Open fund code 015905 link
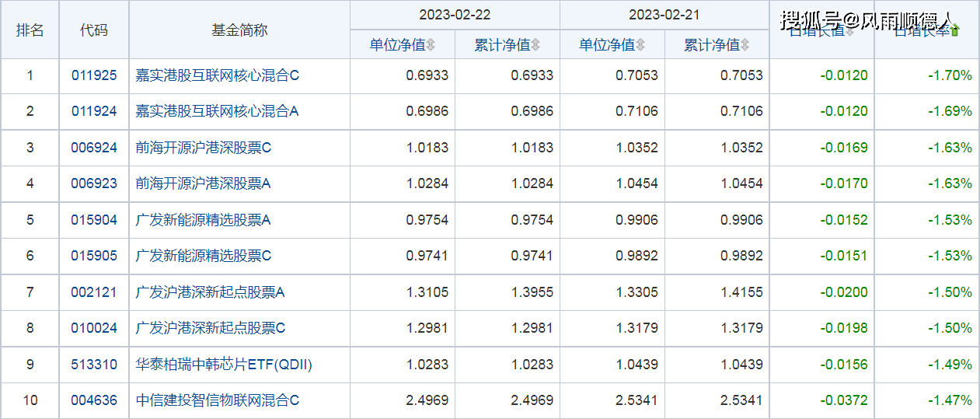Viewport: 980px width, 419px height. pos(94,256)
